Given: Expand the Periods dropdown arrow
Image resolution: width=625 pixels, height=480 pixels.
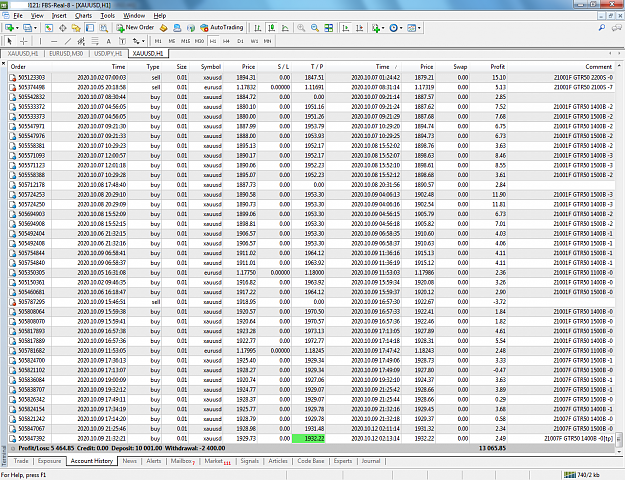Looking at the screenshot, I should [401, 28].
